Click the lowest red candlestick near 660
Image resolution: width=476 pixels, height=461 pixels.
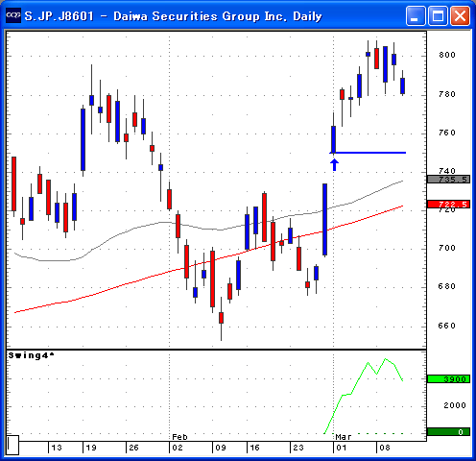[x=221, y=318]
